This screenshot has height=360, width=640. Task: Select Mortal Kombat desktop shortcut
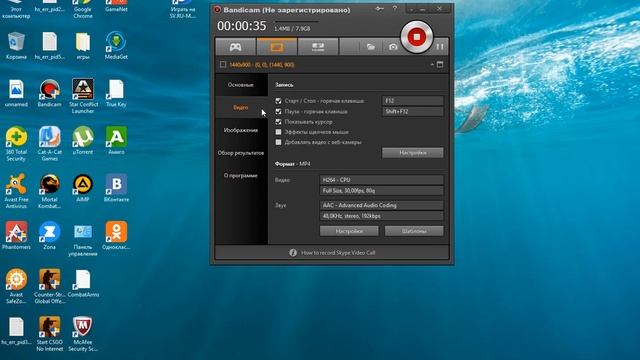49,191
